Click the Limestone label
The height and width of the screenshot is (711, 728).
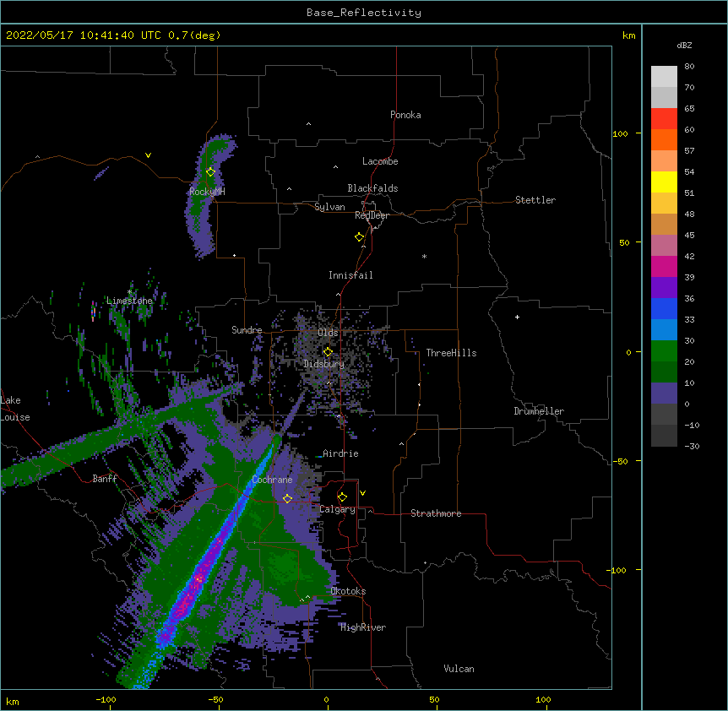pyautogui.click(x=129, y=301)
